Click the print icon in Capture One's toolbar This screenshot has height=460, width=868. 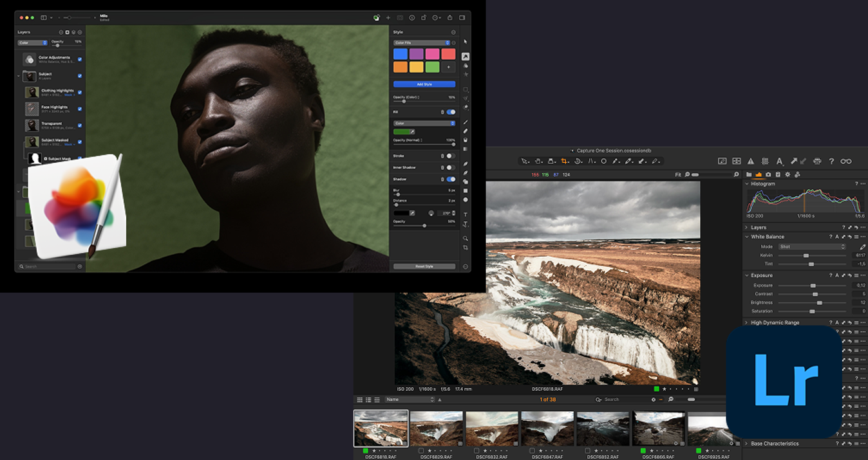pyautogui.click(x=817, y=160)
